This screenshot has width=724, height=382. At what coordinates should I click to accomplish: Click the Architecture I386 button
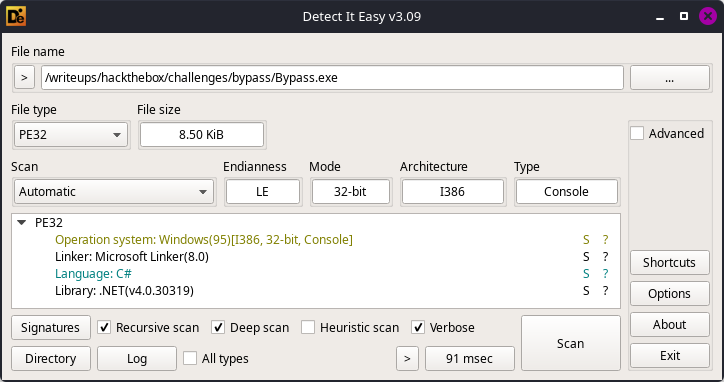pyautogui.click(x=452, y=192)
